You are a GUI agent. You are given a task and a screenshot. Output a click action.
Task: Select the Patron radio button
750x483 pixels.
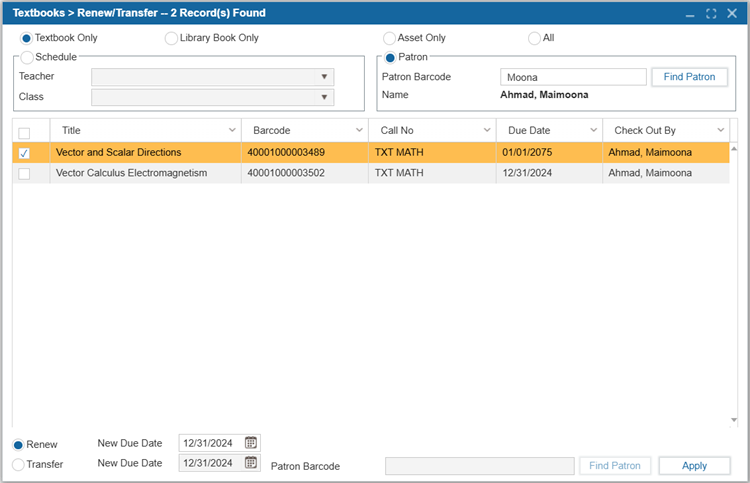click(390, 57)
